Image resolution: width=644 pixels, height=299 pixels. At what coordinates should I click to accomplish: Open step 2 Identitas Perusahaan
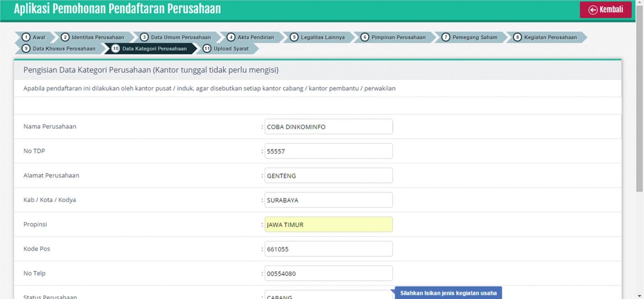click(x=94, y=37)
